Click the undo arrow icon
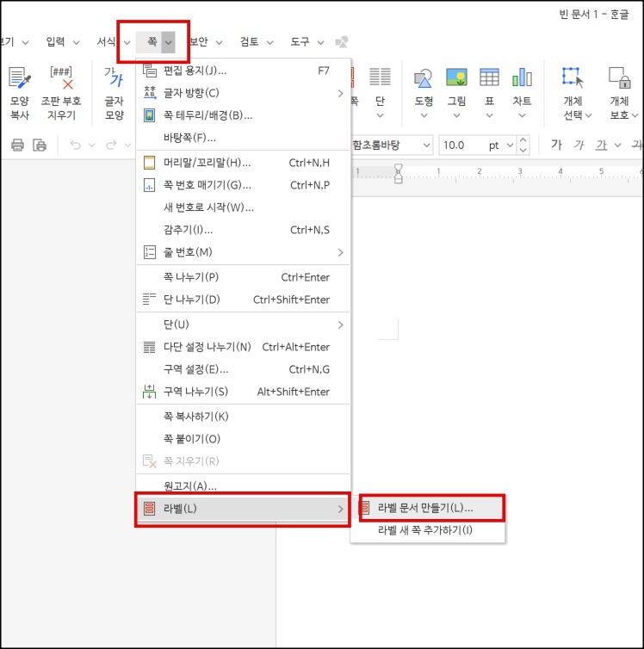 coord(75,145)
